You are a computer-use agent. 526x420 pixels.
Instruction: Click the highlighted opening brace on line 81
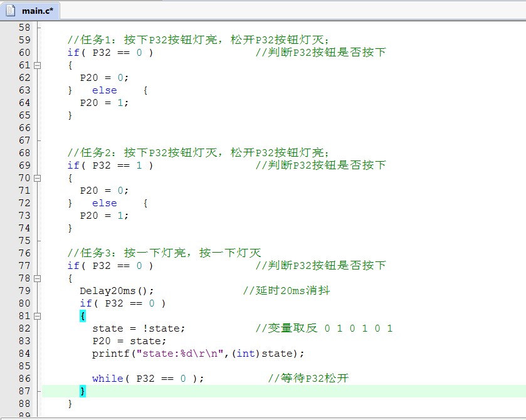pos(83,316)
